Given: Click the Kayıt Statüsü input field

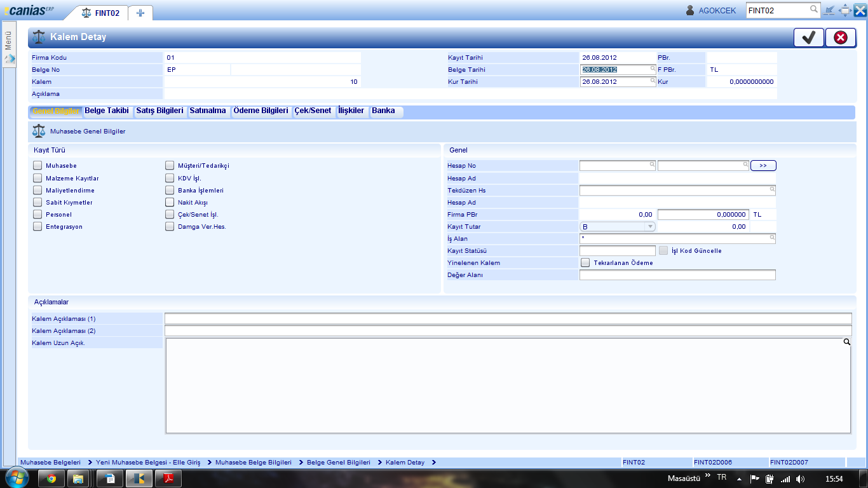Looking at the screenshot, I should tap(618, 250).
